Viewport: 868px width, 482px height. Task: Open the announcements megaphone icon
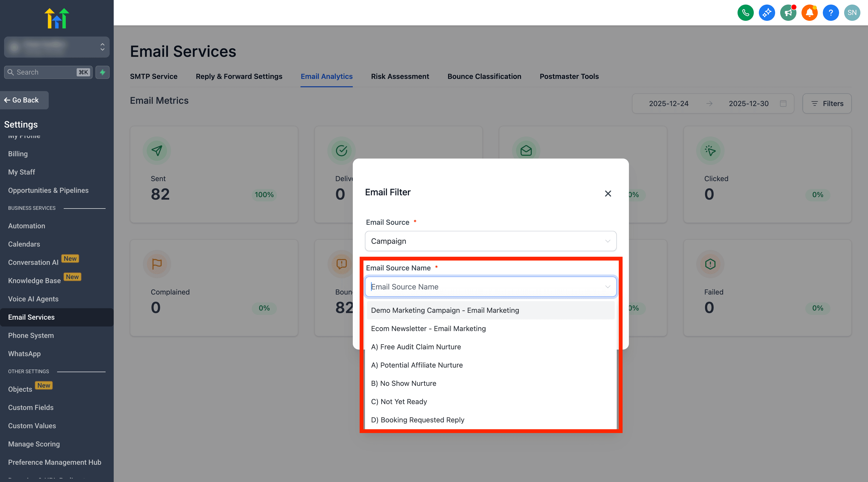click(788, 12)
